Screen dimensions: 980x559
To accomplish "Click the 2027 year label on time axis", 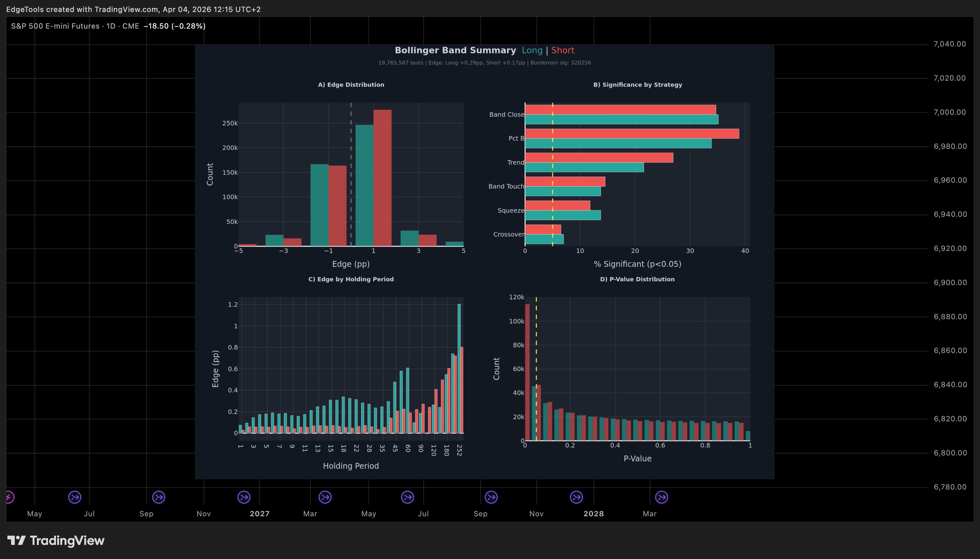I will 260,514.
